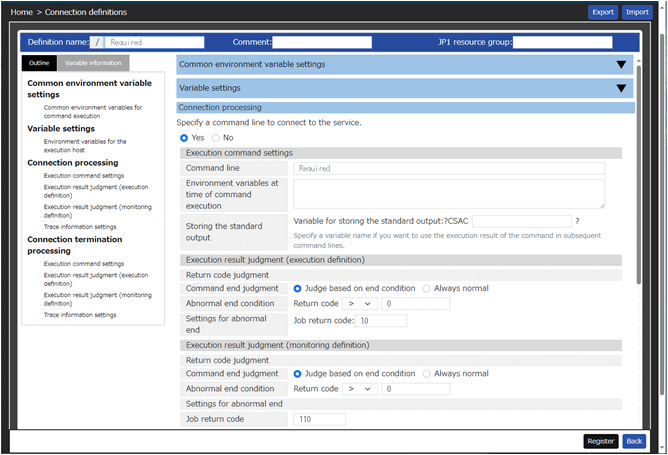This screenshot has height=455, width=668.
Task: Collapse the Common environment variable settings triangle
Action: 622,64
